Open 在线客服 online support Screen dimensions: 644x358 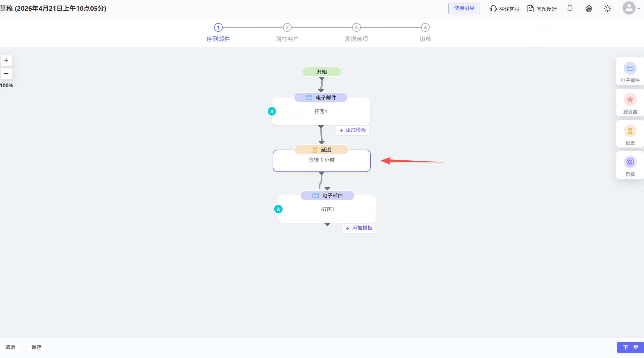[504, 9]
